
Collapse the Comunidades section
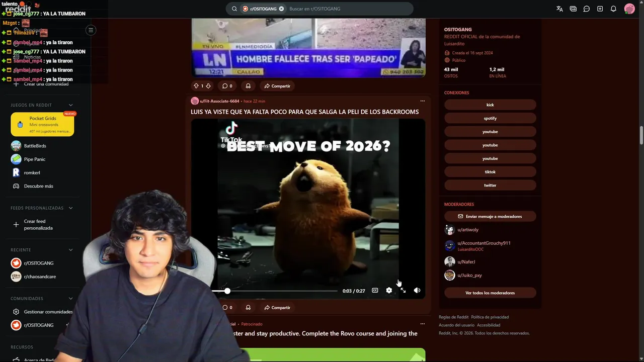point(70,299)
